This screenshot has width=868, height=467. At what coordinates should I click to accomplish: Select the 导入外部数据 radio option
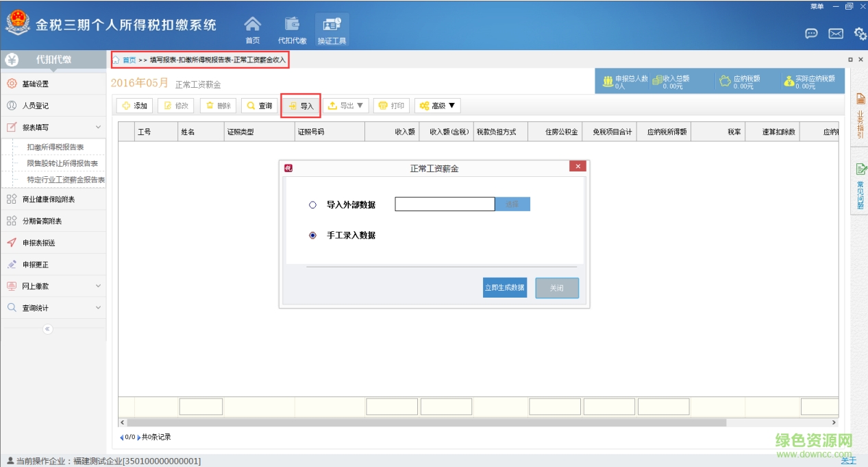click(313, 204)
